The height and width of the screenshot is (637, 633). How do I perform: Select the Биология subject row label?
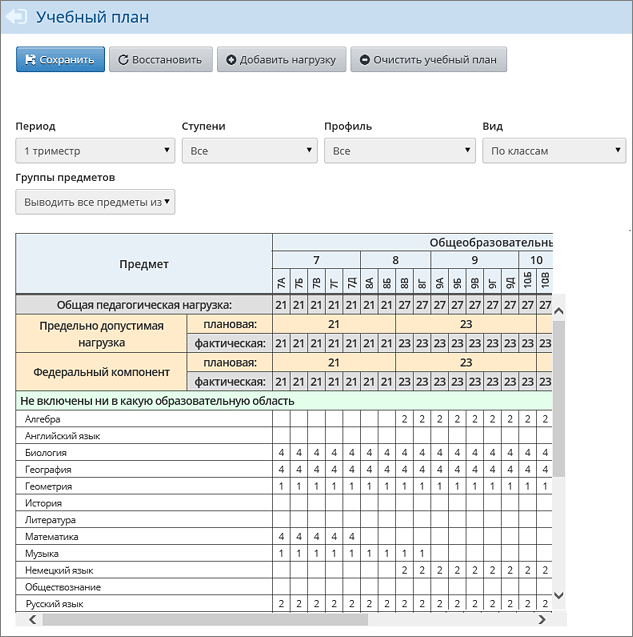click(x=46, y=453)
